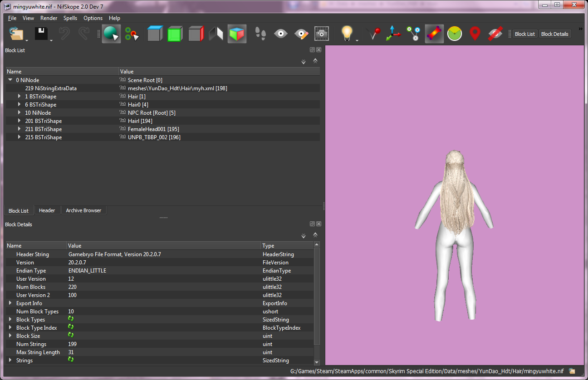Open the lighting bulb dropdown arrow

click(x=357, y=41)
